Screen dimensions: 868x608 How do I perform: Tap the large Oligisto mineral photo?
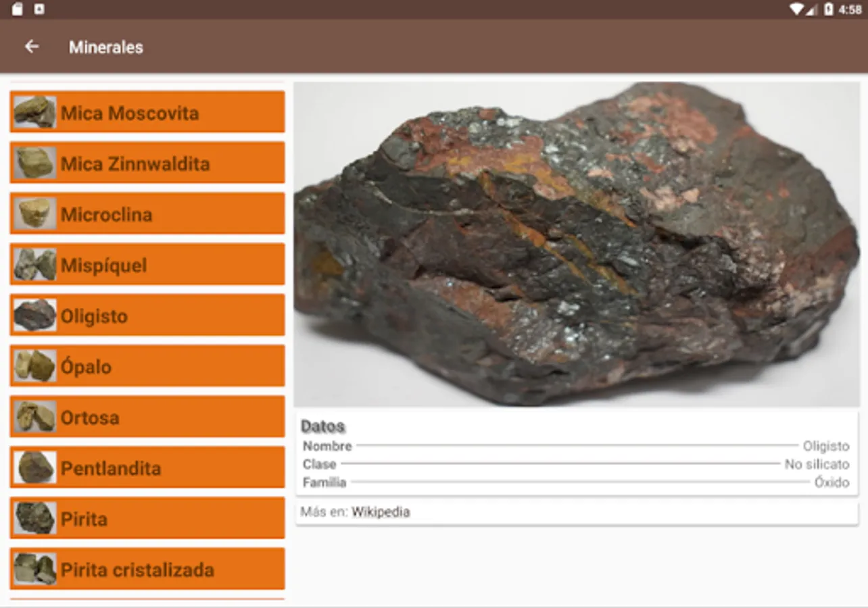[577, 244]
